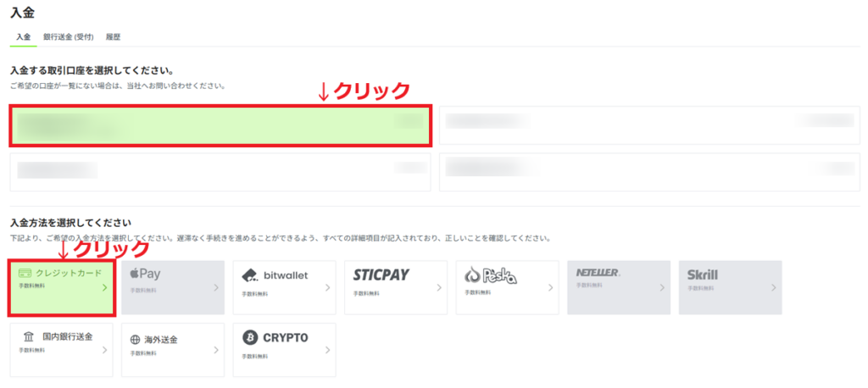Click the chevron on NETELLER card
The width and height of the screenshot is (868, 388).
click(x=662, y=288)
